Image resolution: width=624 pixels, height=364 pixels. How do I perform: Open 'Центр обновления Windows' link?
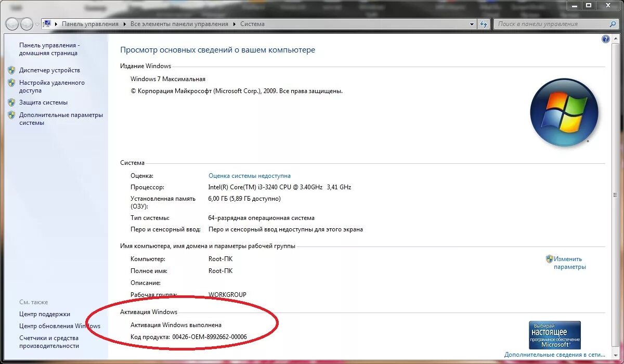point(60,326)
